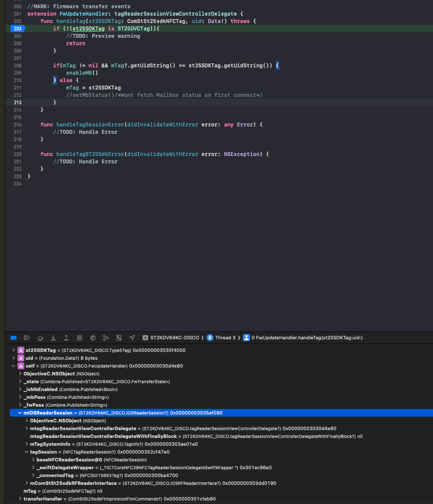The height and width of the screenshot is (504, 433).
Task: Collapse the tagSession variable
Action: [26, 452]
